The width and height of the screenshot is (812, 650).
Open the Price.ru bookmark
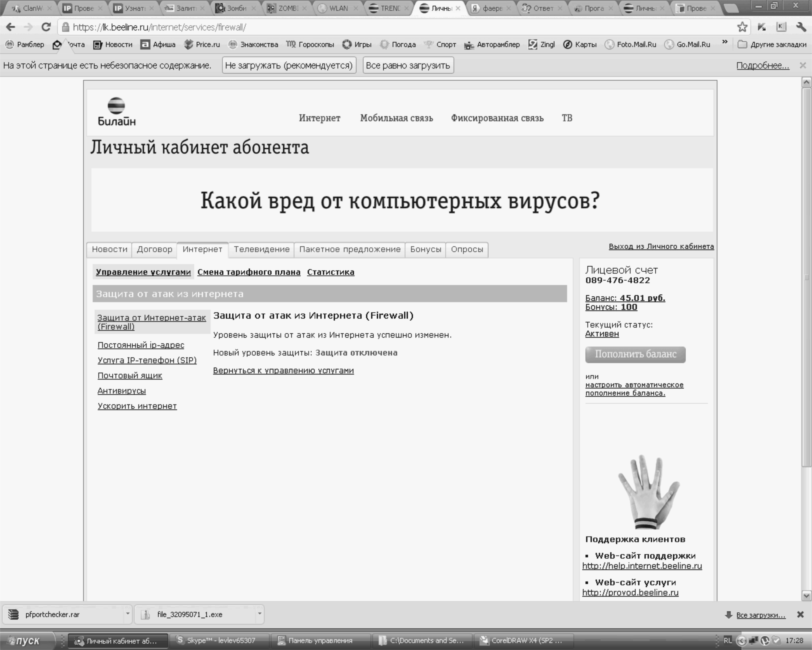[x=202, y=44]
